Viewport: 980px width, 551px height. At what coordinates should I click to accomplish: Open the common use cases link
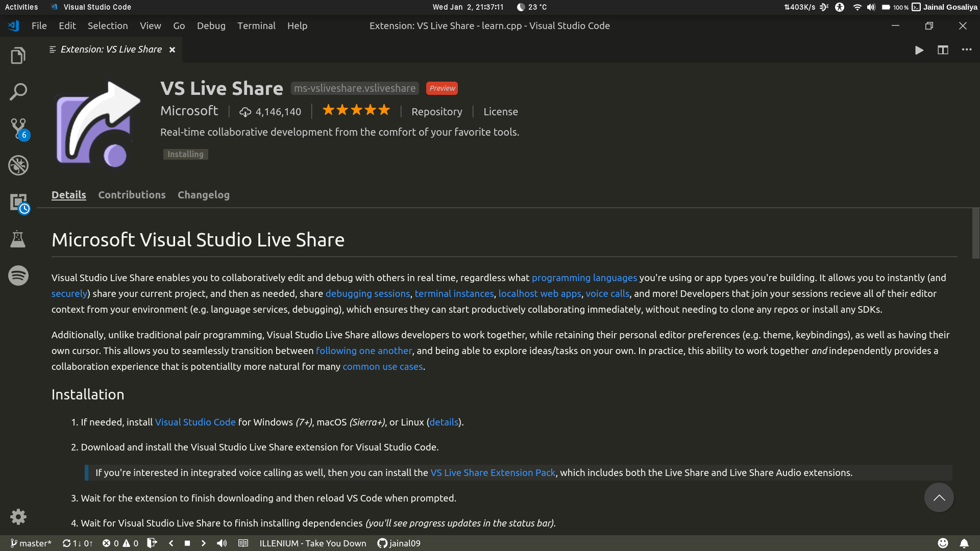coord(383,366)
